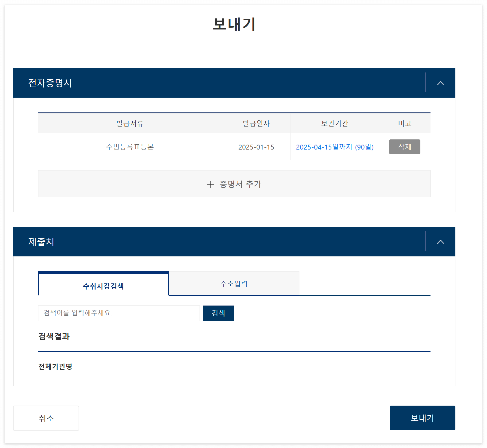Viewport: 487px width, 448px height.
Task: Click the chevron icon on the 전자증명서 header
Action: click(x=441, y=83)
